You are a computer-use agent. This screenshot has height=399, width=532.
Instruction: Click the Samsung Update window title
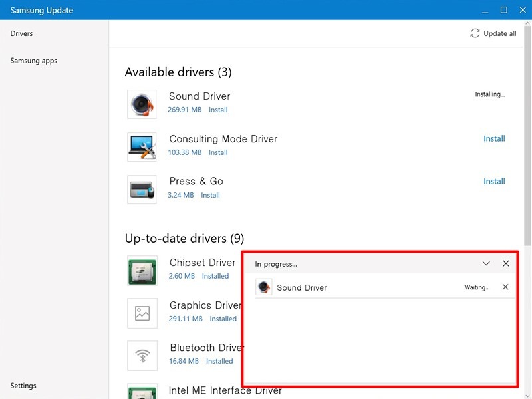[42, 10]
